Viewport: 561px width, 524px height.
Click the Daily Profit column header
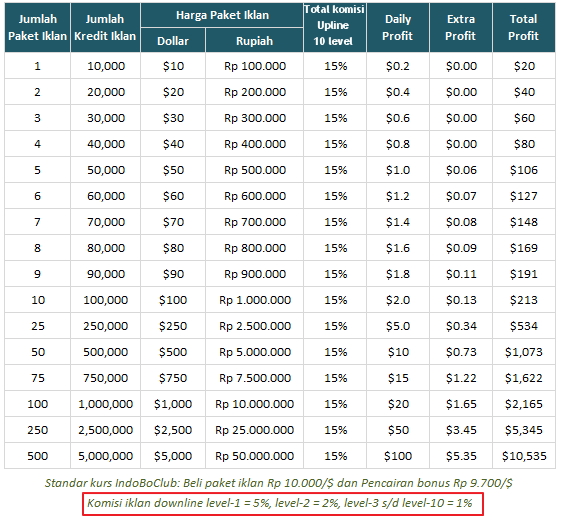(397, 28)
